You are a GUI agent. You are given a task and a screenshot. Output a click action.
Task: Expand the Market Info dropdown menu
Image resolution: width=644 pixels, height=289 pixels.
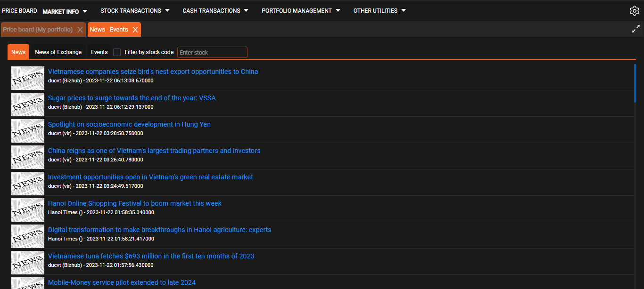pos(65,11)
